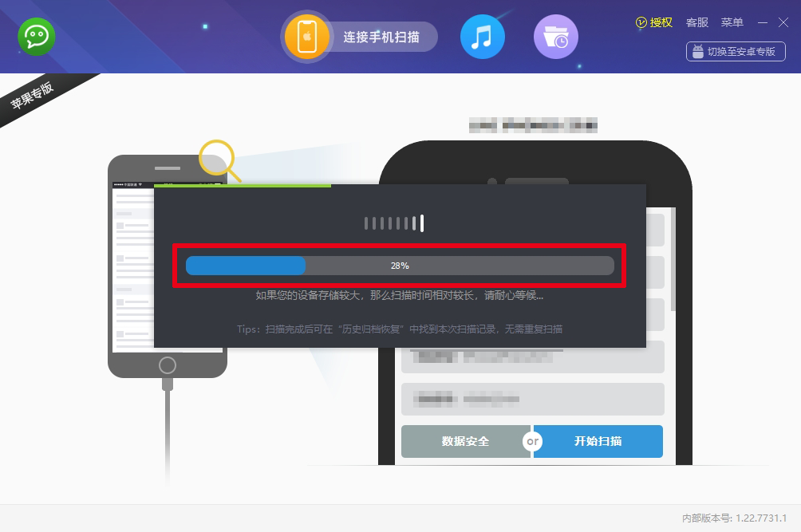Click the green WeChat logo icon
This screenshot has width=801, height=532.
click(37, 37)
